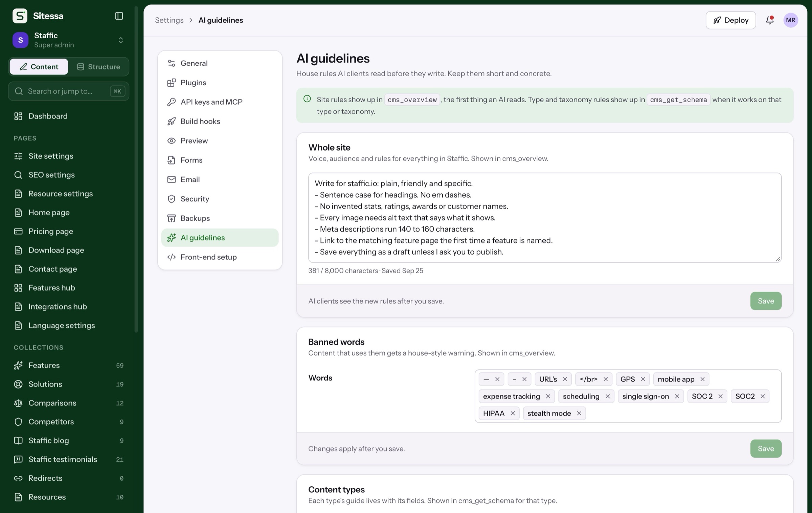812x513 pixels.
Task: Open Resource settings page
Action: [x=69, y=194]
